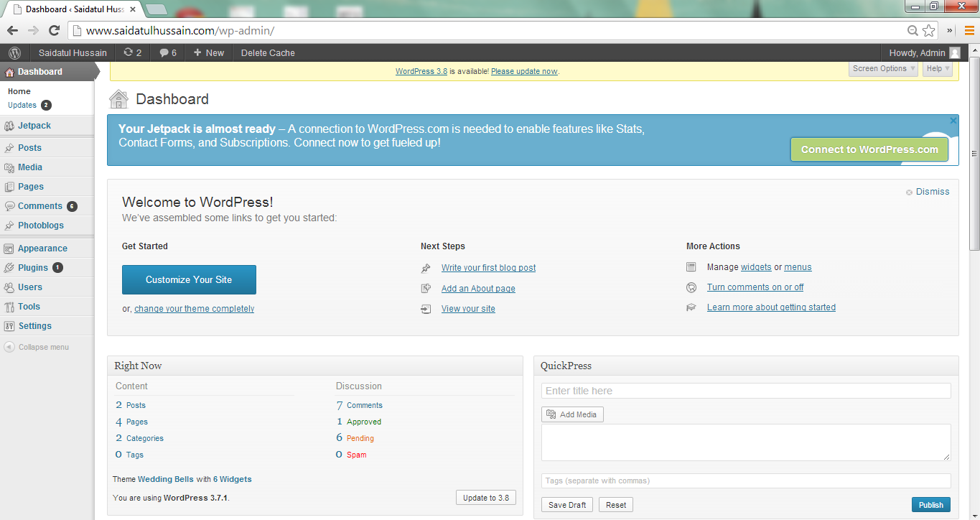Click the Settings icon in sidebar
Viewport: 980px width, 520px height.
click(x=9, y=326)
